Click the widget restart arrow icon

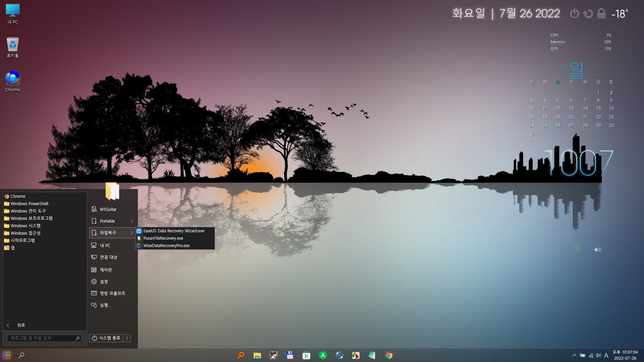588,14
